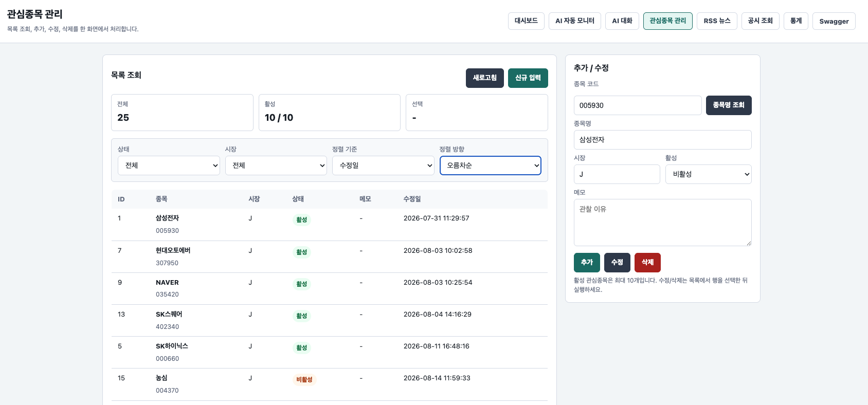Switch to AI 대화 tab
The image size is (868, 405).
coord(622,21)
